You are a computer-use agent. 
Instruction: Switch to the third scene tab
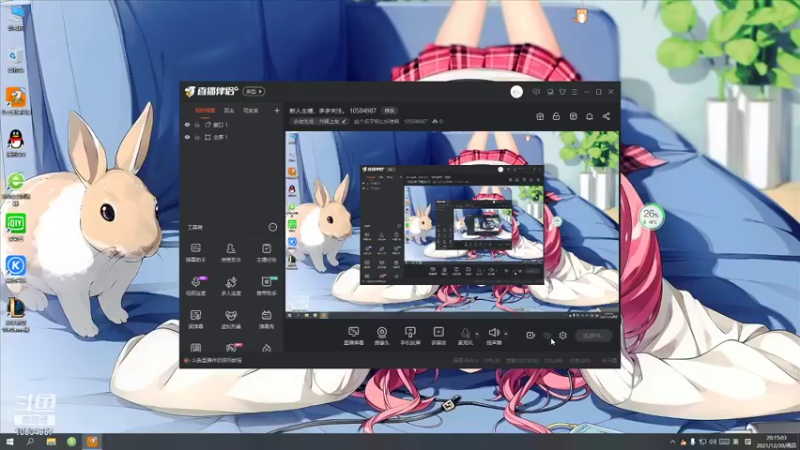tap(251, 110)
